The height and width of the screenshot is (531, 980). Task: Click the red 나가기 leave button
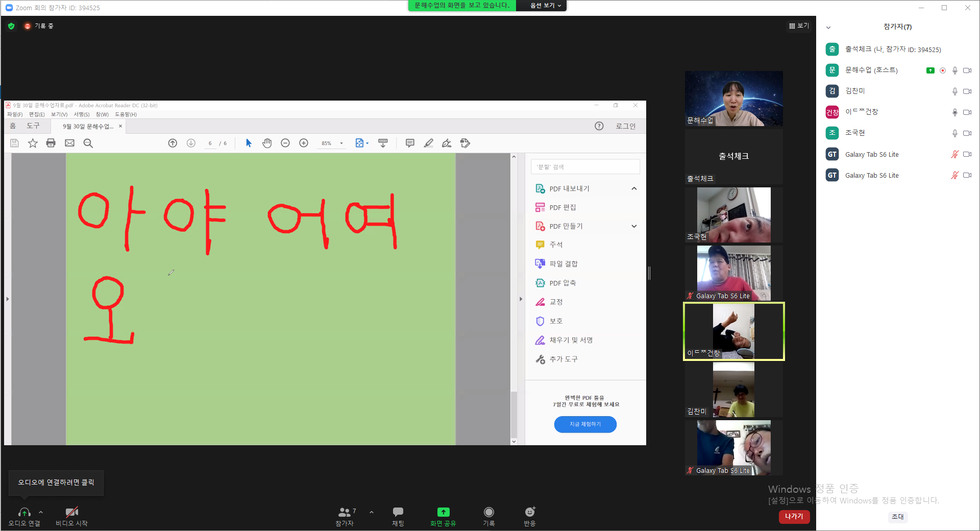pos(794,517)
